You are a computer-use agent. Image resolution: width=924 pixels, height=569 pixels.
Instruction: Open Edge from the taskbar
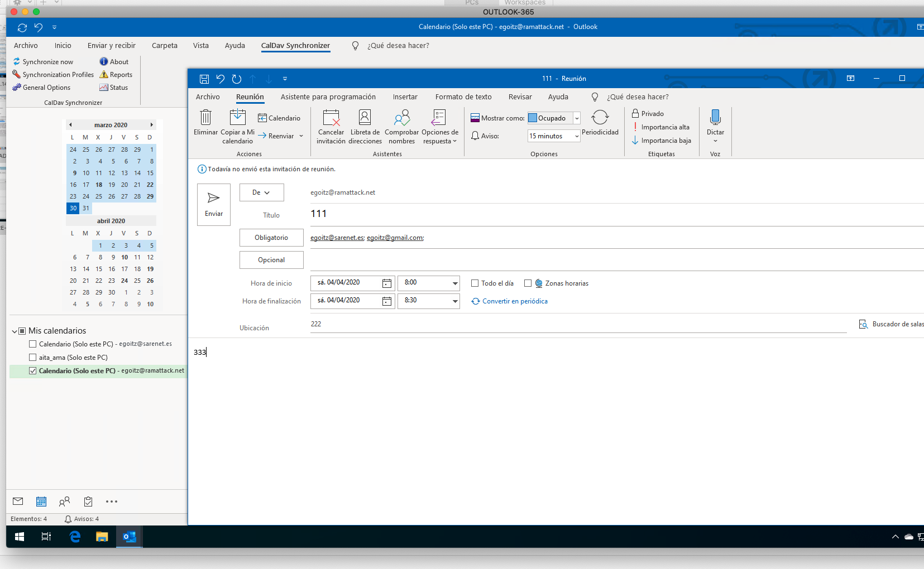pos(74,537)
